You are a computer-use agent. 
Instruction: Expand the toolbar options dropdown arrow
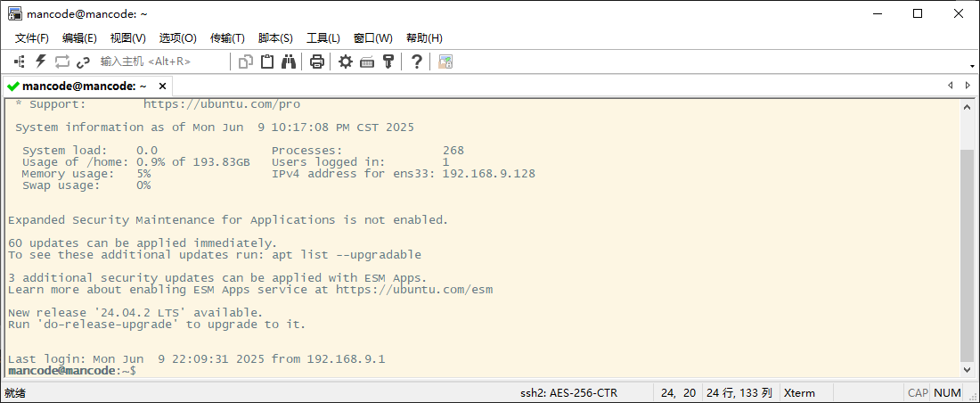(972, 66)
